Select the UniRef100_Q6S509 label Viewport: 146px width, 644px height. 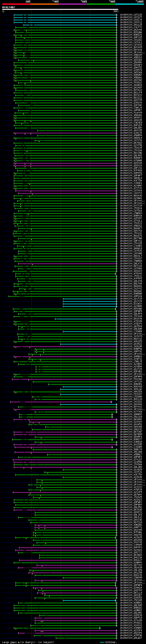131,326
